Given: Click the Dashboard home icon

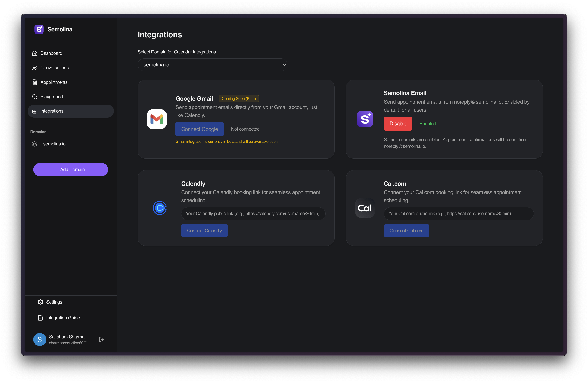Looking at the screenshot, I should [x=35, y=53].
